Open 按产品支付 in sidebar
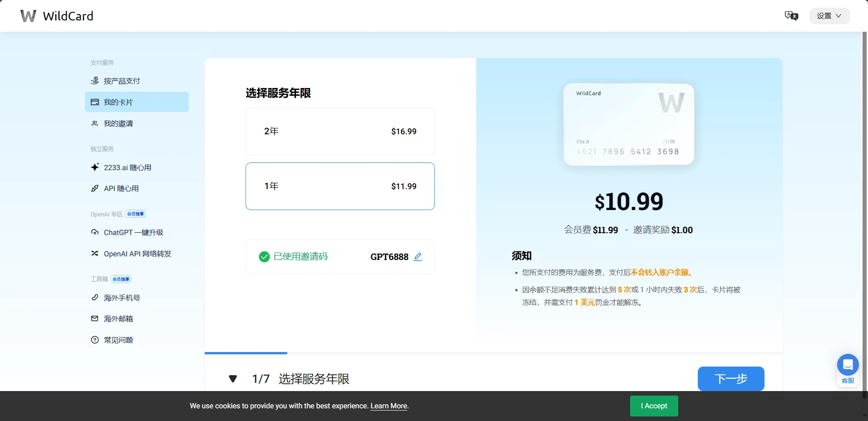 click(x=122, y=81)
